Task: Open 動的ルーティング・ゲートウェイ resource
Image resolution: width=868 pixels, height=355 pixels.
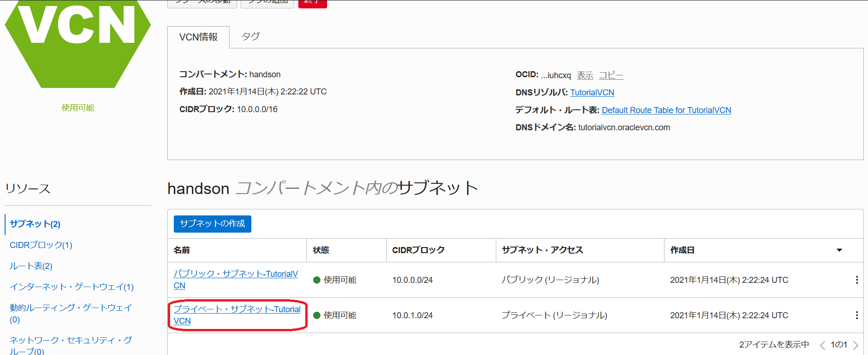Action: pos(71,308)
